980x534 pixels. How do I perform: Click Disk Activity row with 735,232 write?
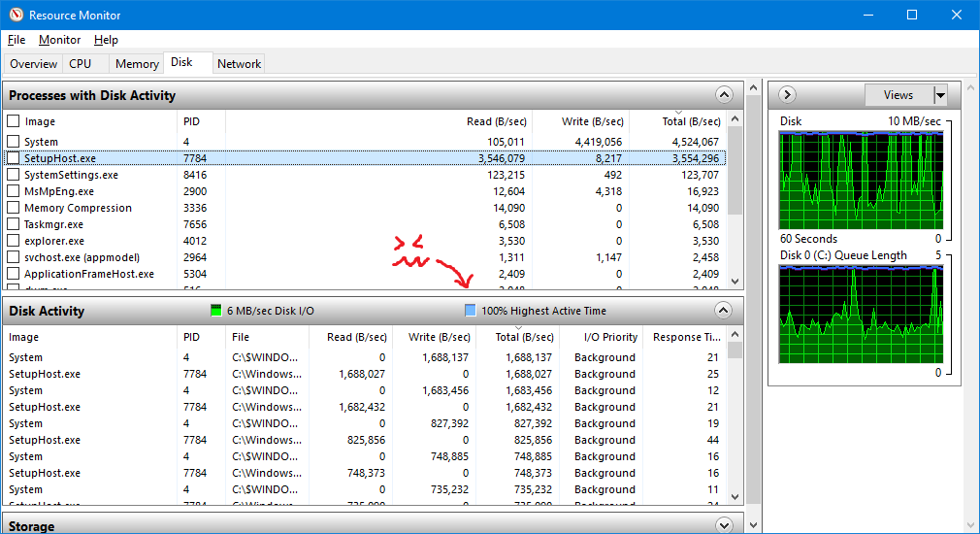365,489
